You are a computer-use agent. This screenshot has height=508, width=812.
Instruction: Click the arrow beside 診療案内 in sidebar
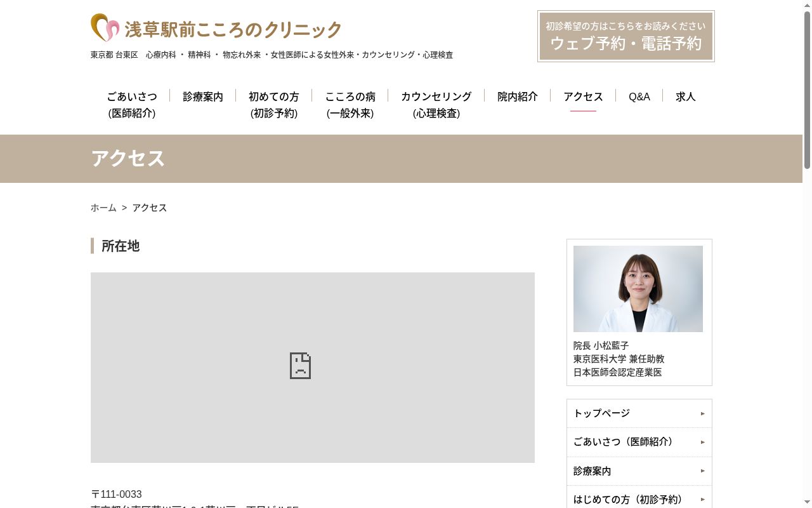click(703, 471)
